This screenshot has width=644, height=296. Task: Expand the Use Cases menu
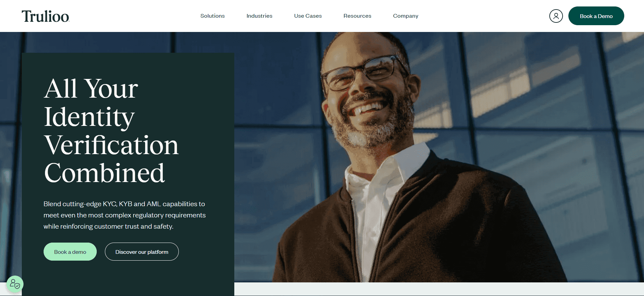click(x=308, y=16)
